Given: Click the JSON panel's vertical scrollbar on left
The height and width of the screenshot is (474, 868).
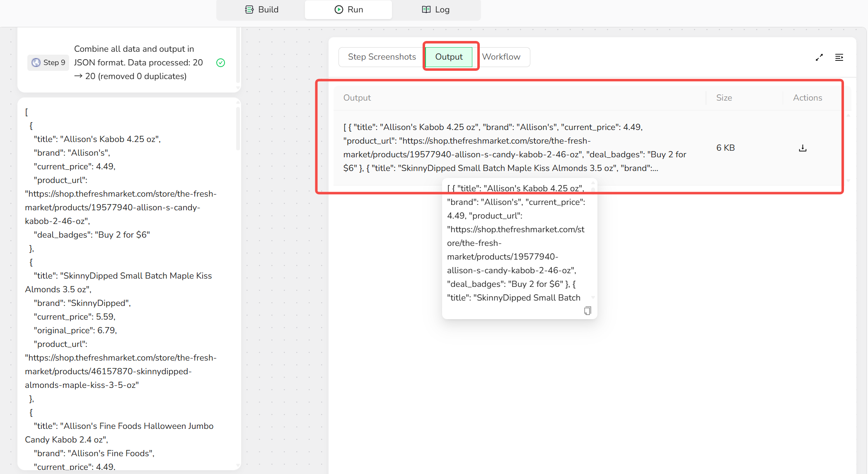Looking at the screenshot, I should point(238,128).
